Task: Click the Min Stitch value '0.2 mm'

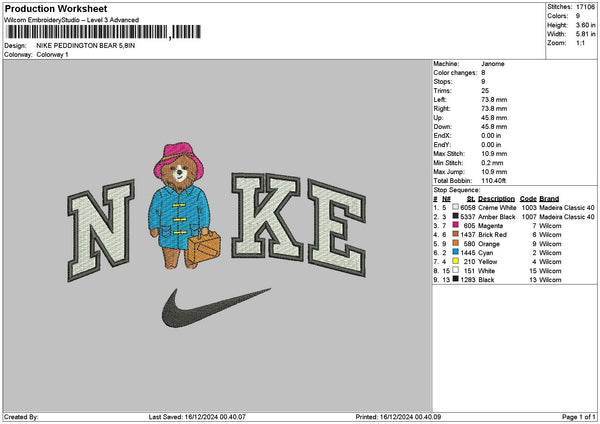Action: [x=492, y=163]
